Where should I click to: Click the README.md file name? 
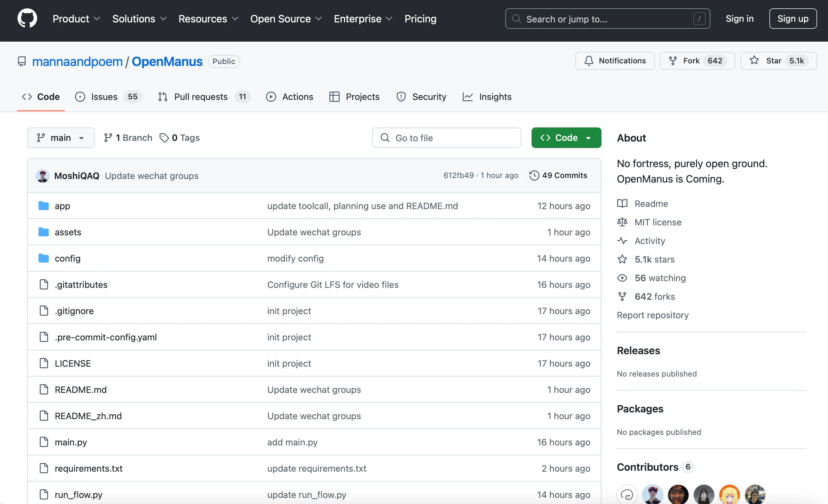[x=81, y=389]
